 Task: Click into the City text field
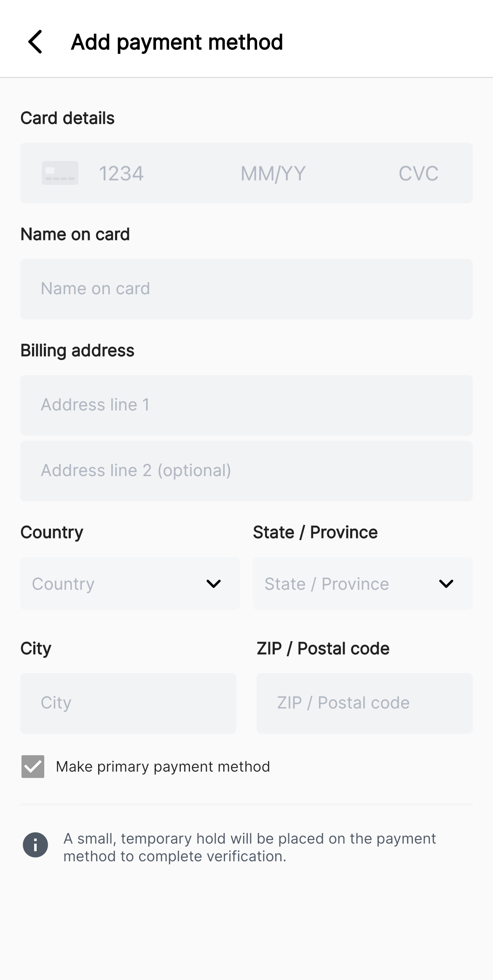(x=128, y=703)
